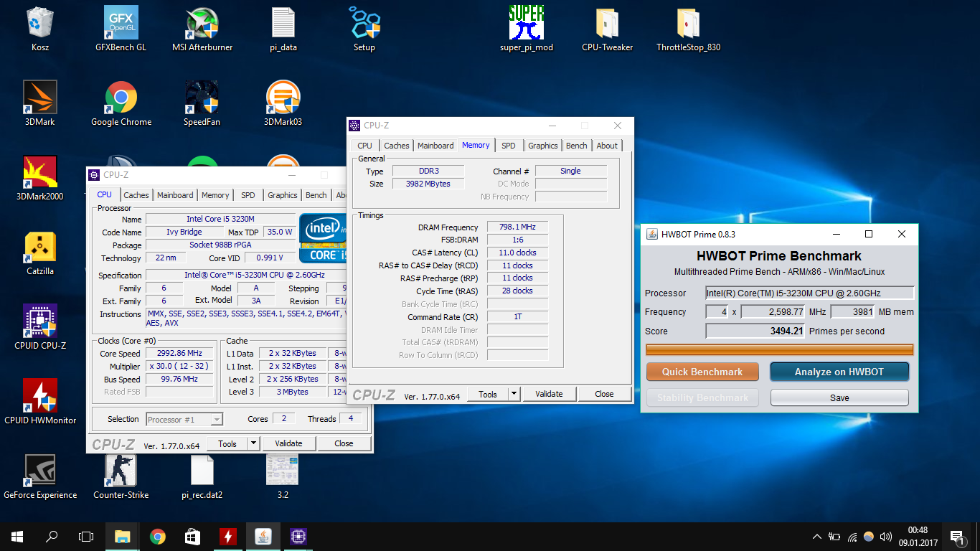Switch to HWMonitor taskbar icon

[x=228, y=536]
